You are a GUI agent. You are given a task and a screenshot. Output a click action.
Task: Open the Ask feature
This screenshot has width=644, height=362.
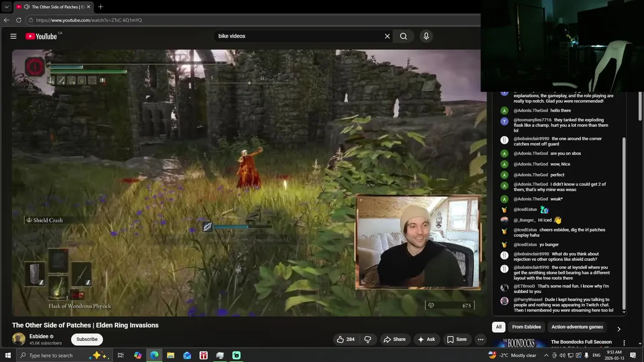pos(426,339)
